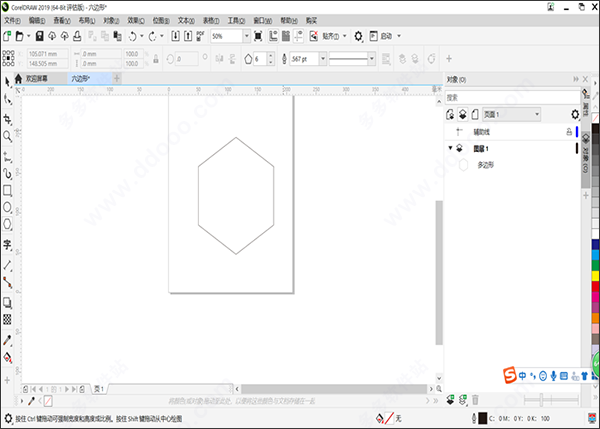This screenshot has height=429, width=600.
Task: Click the Save disk icon
Action: coord(39,36)
